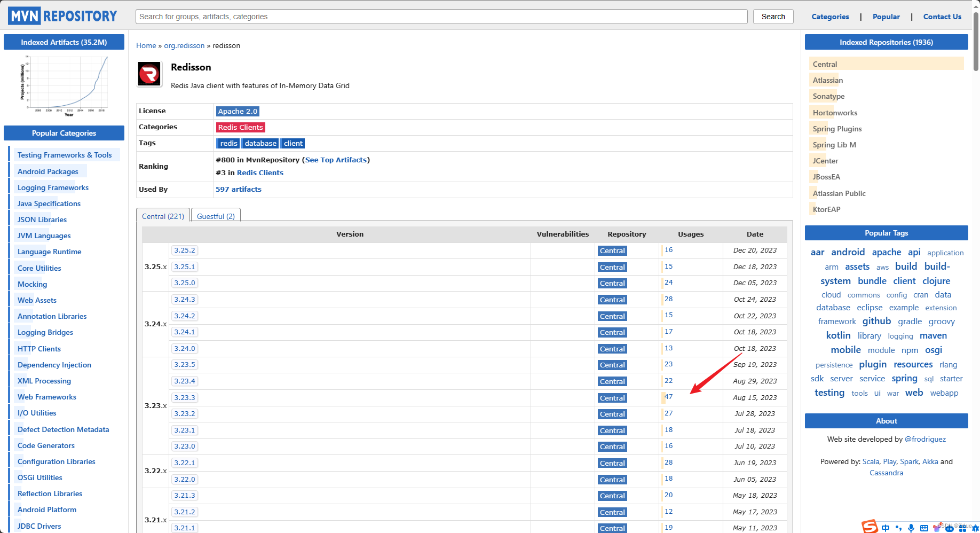Click the spring popular tag
980x533 pixels.
click(x=904, y=378)
